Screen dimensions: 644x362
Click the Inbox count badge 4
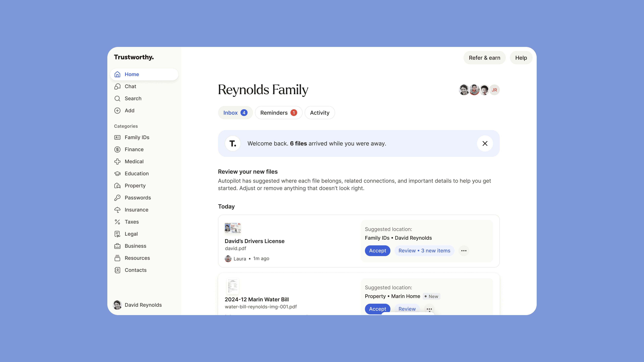coord(244,113)
